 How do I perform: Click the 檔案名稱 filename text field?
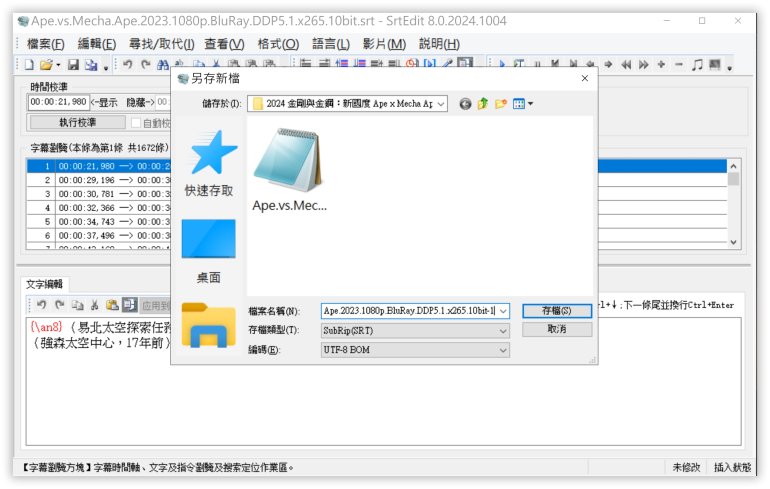(408, 311)
